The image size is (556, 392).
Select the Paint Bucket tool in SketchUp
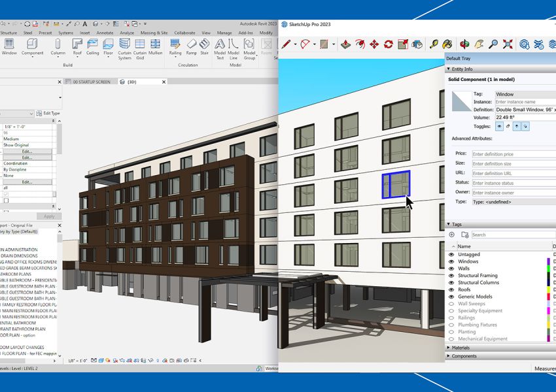pyautogui.click(x=447, y=44)
